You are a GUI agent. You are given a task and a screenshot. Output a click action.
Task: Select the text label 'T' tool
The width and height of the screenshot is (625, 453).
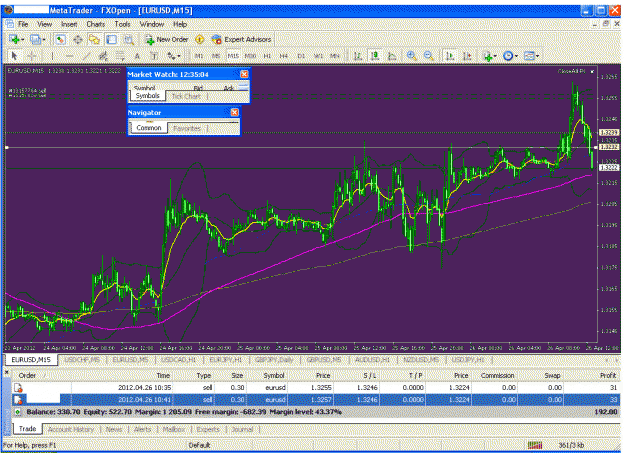tap(154, 56)
